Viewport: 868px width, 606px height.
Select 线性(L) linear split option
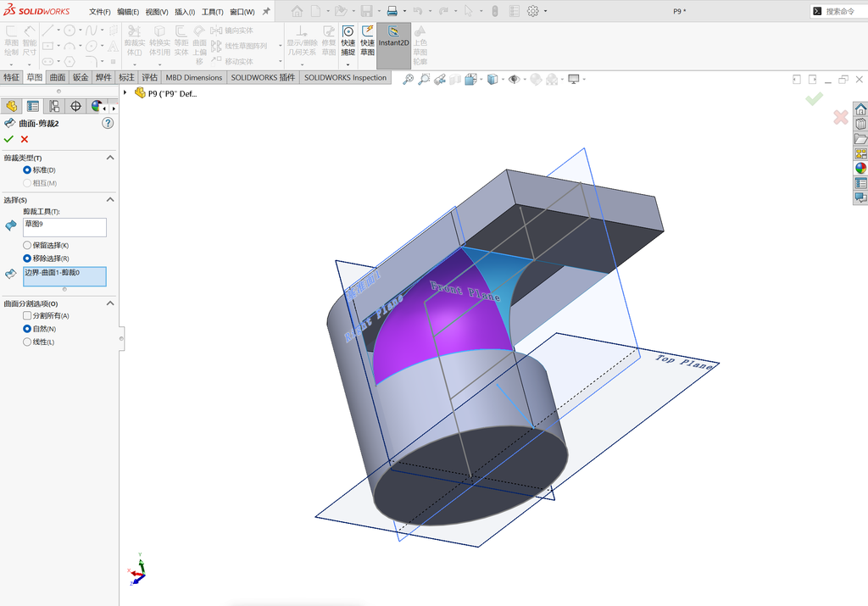click(26, 342)
